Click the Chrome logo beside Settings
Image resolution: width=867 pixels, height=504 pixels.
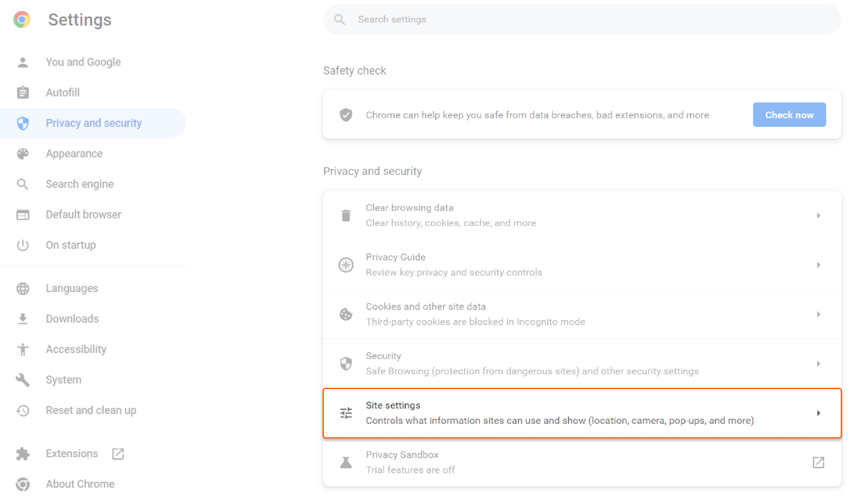(22, 20)
